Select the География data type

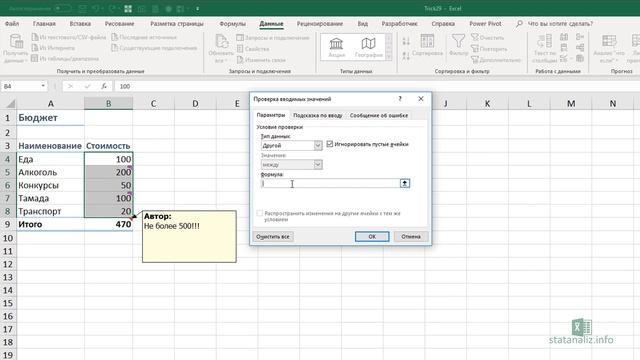coord(368,47)
